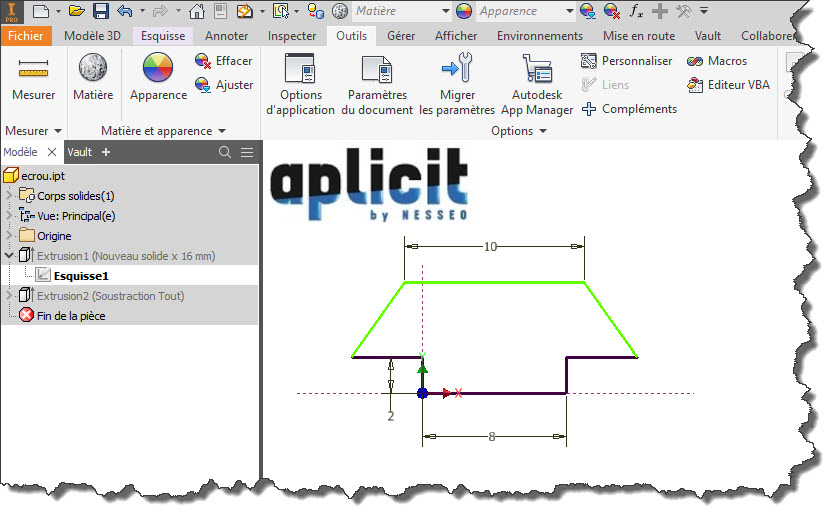
Task: Click the browser search magnifier icon
Action: [x=226, y=152]
